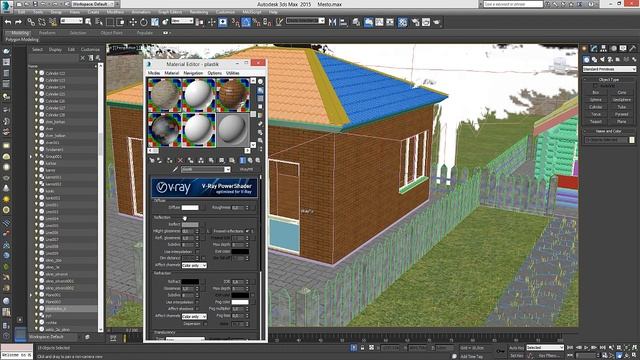640x360 pixels.
Task: Open the Create panel tab icon
Action: (x=584, y=49)
